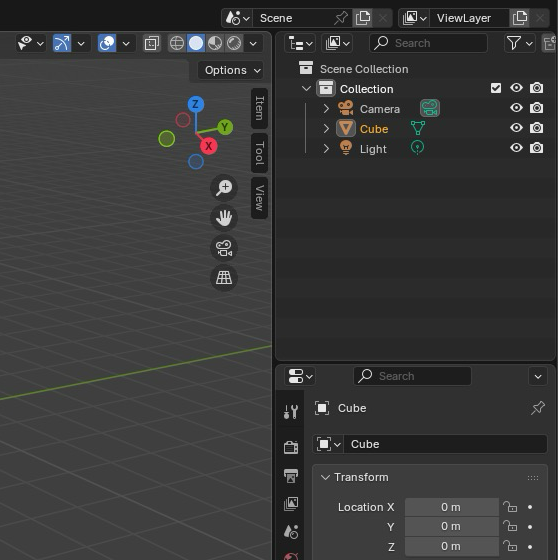Hide the Light in viewport
This screenshot has width=558, height=560.
coord(516,148)
